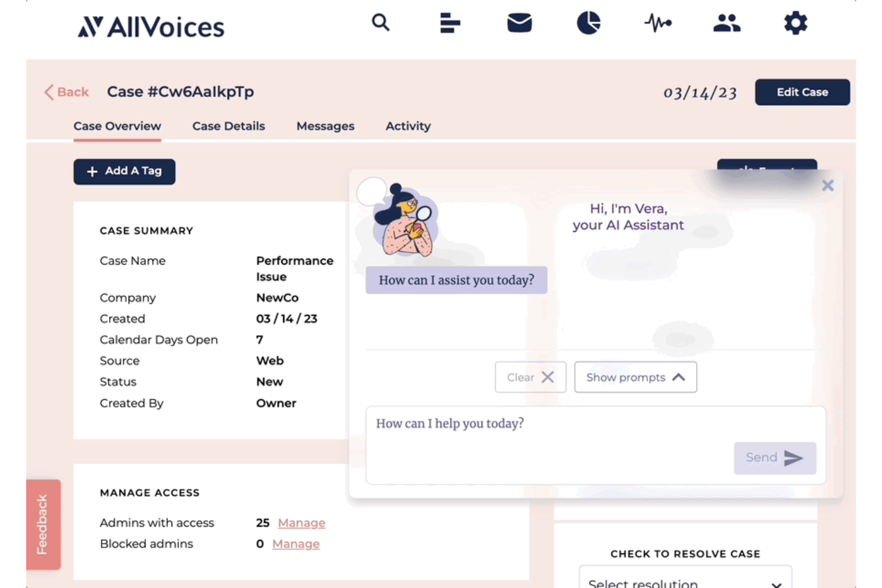Click the Add A Tag button
The width and height of the screenshot is (882, 588).
(x=124, y=172)
